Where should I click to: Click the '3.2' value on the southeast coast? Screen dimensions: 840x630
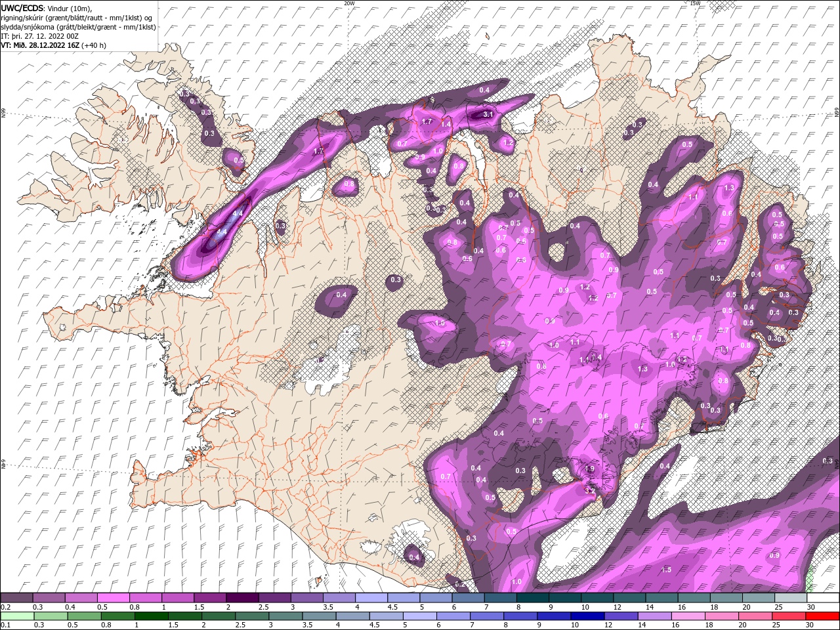[589, 491]
